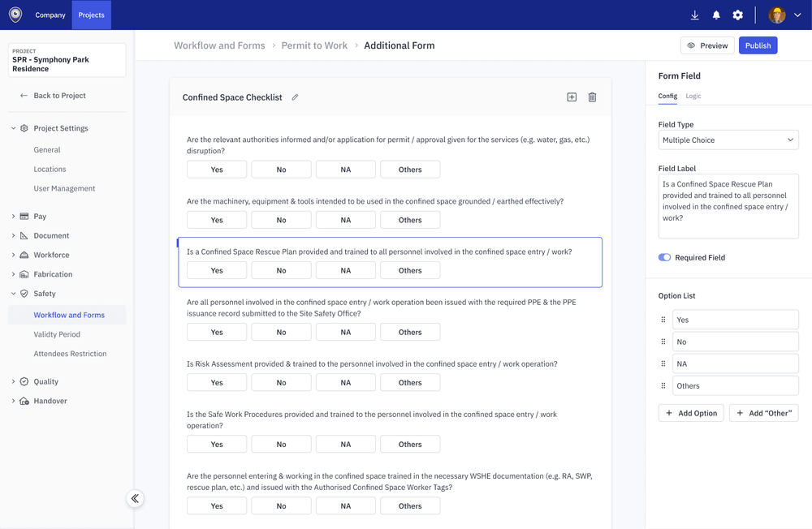Expand the Workforce sidebar section
Viewport: 812px width, 529px height.
51,255
